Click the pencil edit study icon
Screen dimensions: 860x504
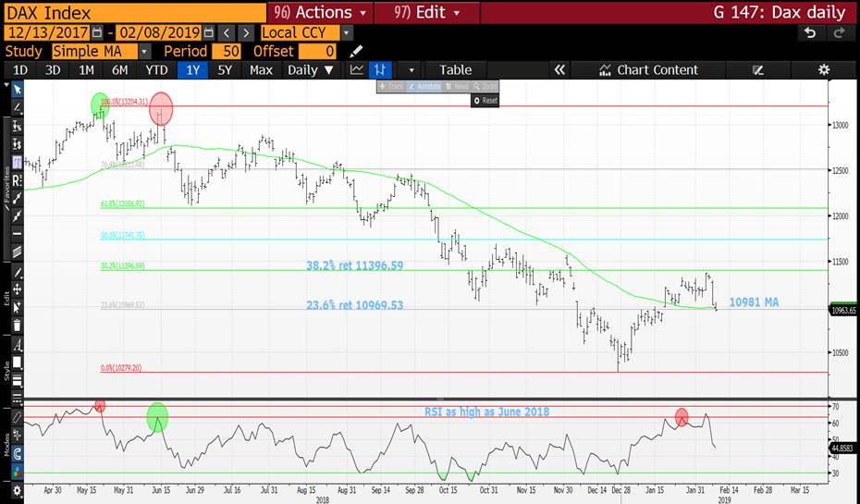pos(356,51)
